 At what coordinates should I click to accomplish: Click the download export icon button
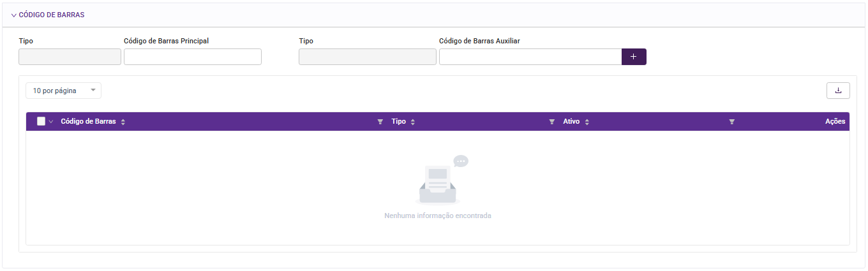(838, 91)
